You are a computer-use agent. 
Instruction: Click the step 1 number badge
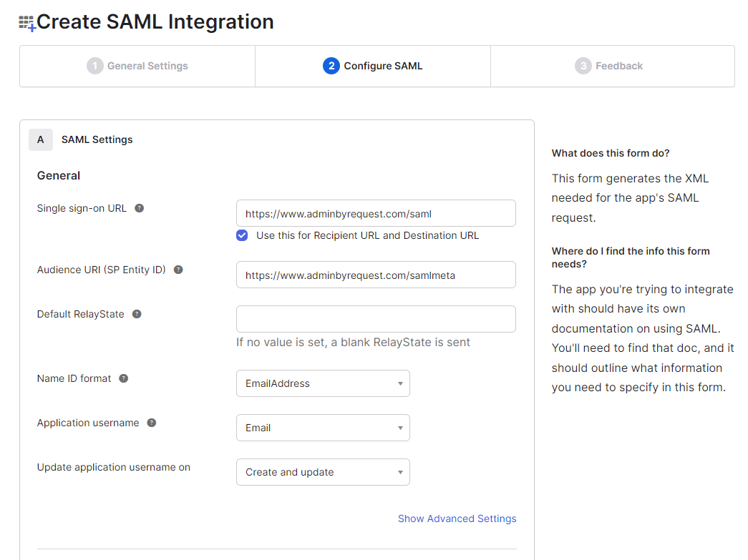[x=95, y=66]
